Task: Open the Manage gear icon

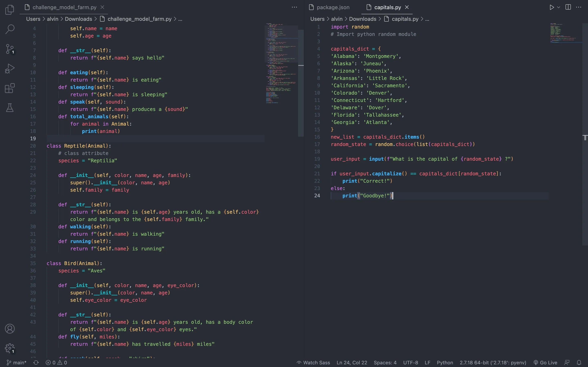Action: (x=10, y=348)
